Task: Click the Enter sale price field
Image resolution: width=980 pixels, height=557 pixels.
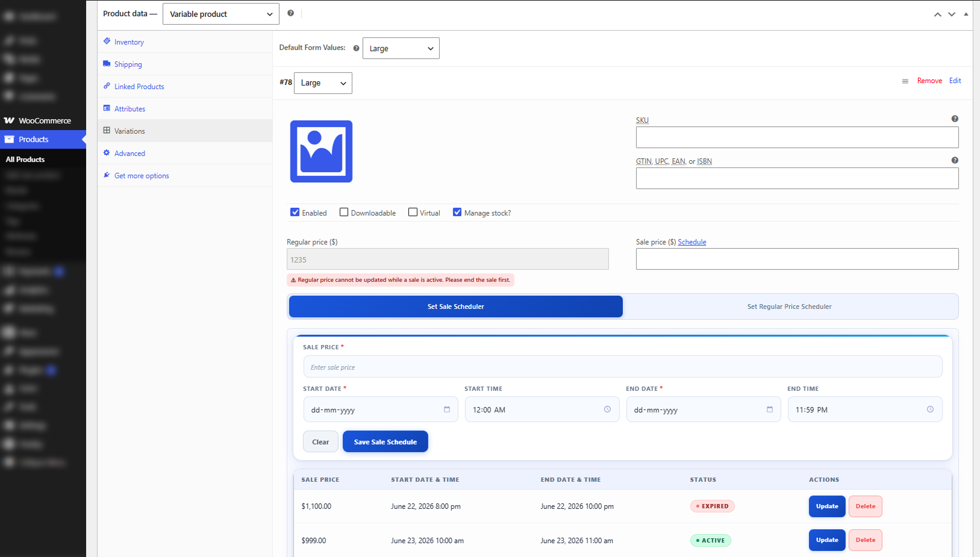Action: [623, 367]
